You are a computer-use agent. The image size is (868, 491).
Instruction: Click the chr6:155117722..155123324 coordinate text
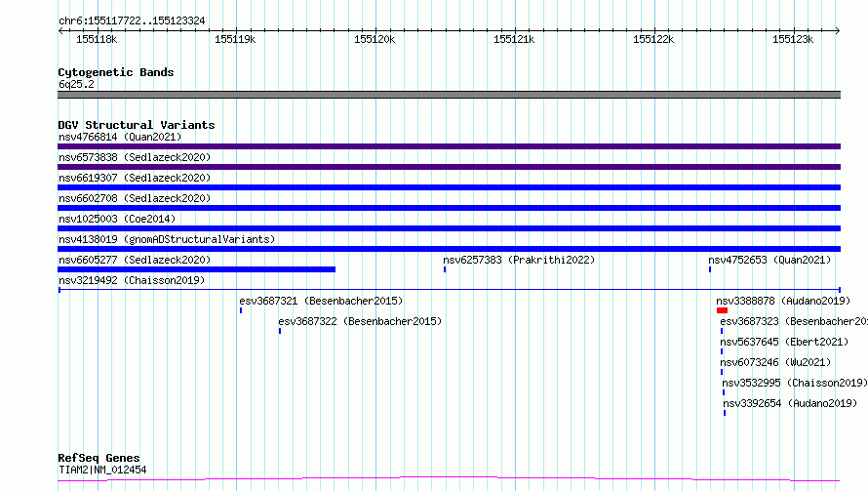click(x=132, y=21)
